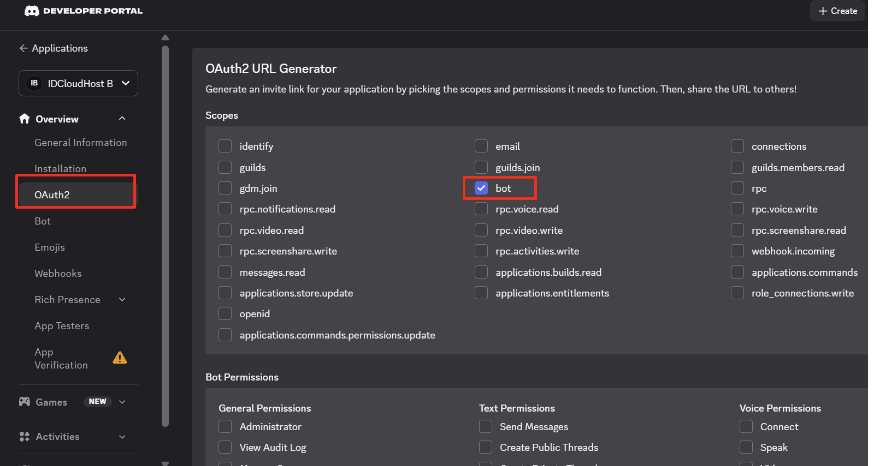Expand the Activities section chevron
The height and width of the screenshot is (466, 874).
pyautogui.click(x=122, y=436)
